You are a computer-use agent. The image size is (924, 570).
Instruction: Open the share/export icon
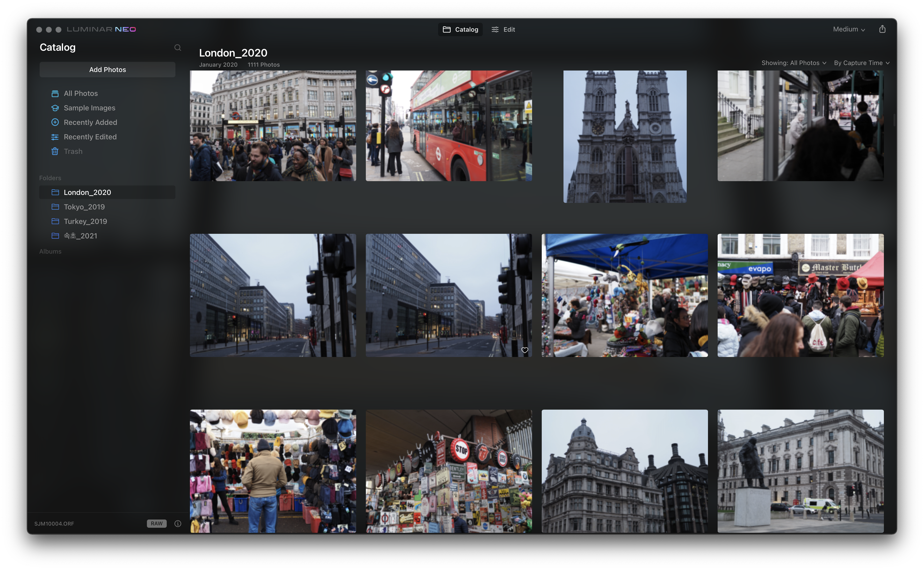coord(882,29)
